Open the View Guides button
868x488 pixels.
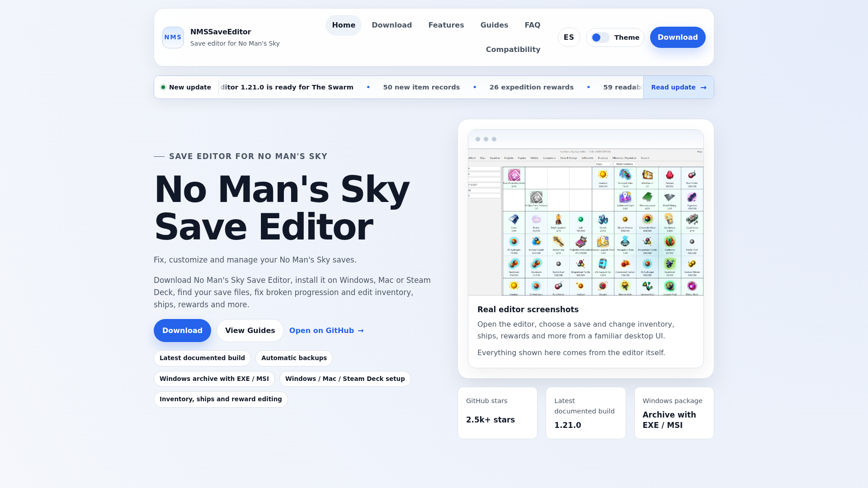[250, 331]
